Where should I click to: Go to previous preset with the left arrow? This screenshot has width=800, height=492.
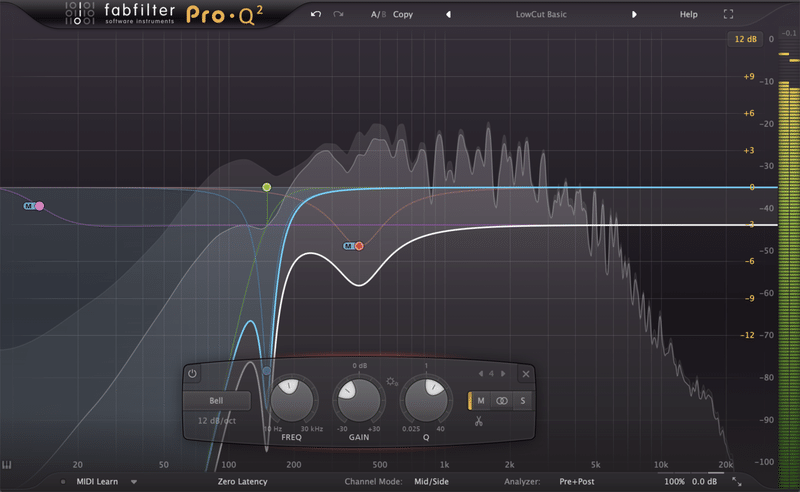point(448,14)
